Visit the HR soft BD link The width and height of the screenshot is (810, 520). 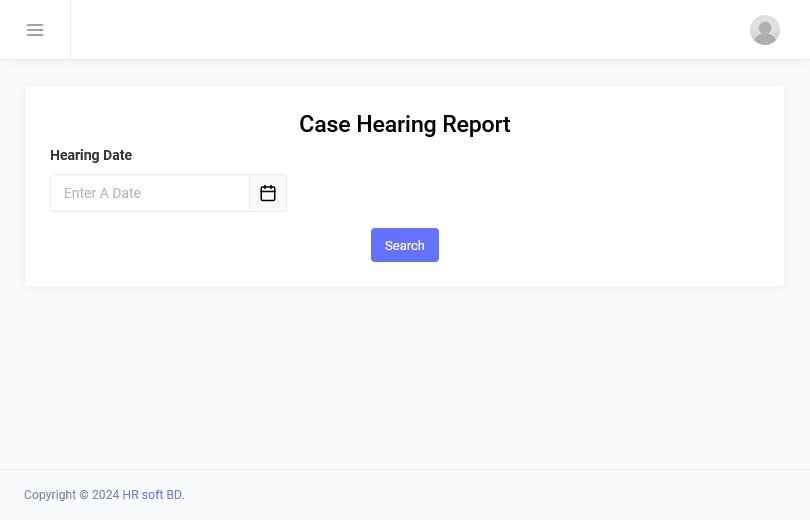[x=152, y=495]
